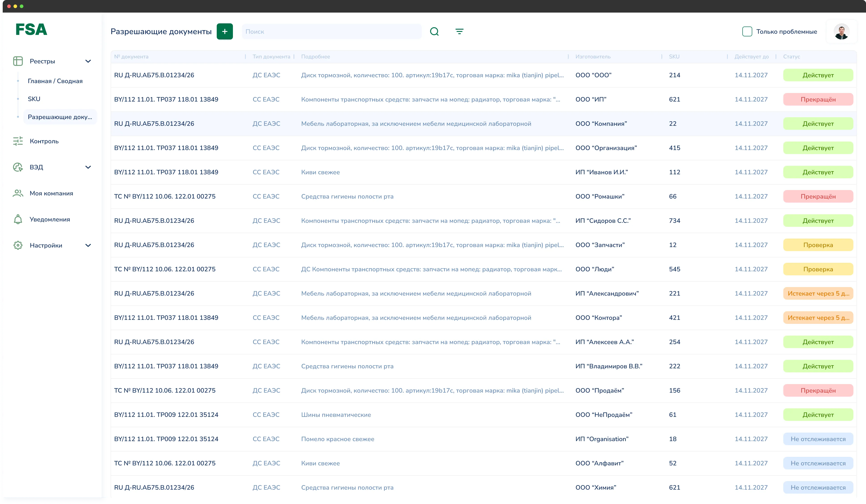Open SKU item in the sidebar

pos(34,99)
